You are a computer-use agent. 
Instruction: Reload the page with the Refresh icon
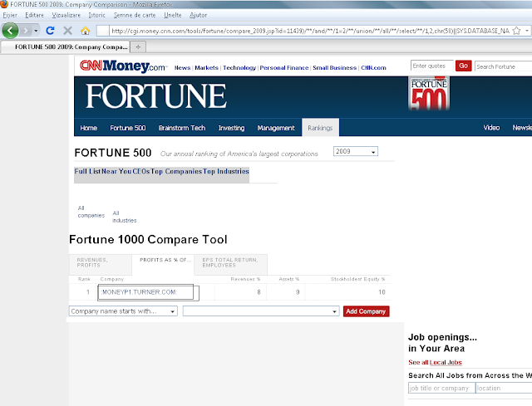pyautogui.click(x=50, y=31)
